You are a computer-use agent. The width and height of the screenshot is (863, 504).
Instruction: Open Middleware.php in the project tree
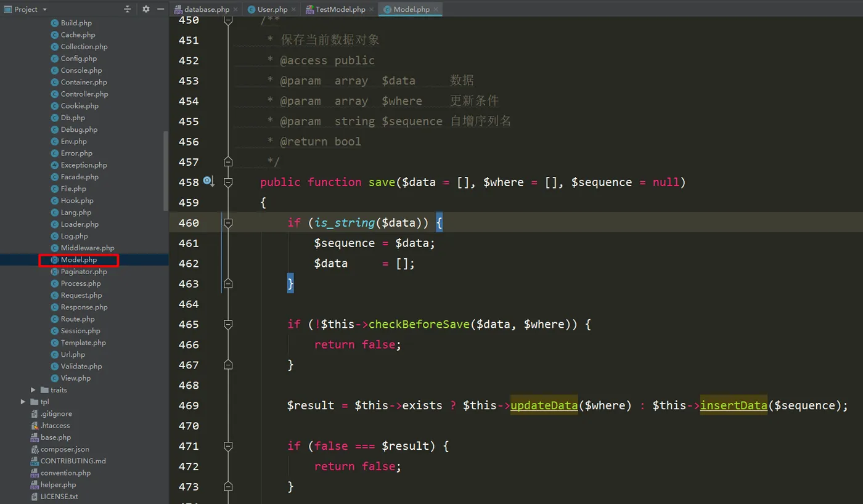click(88, 248)
